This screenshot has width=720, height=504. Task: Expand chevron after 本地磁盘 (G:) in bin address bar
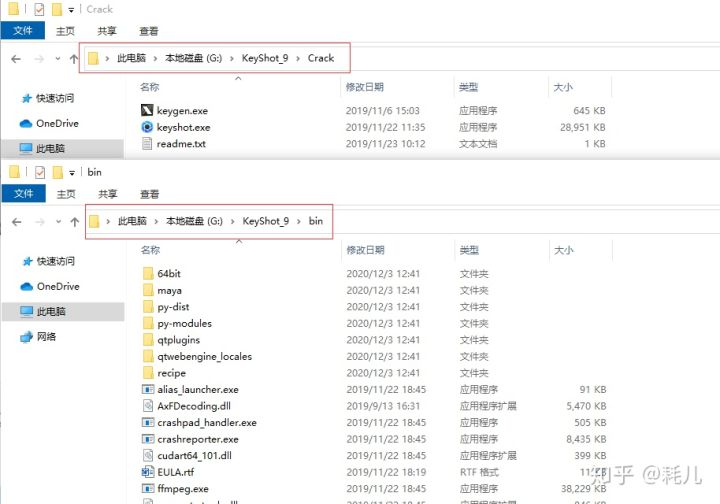click(x=232, y=221)
